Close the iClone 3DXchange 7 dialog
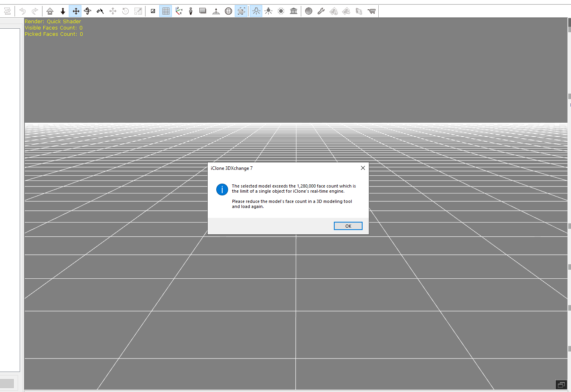 point(363,168)
